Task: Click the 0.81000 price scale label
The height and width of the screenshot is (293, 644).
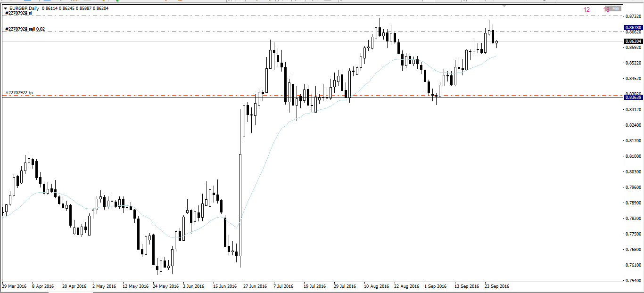Action: [x=633, y=156]
